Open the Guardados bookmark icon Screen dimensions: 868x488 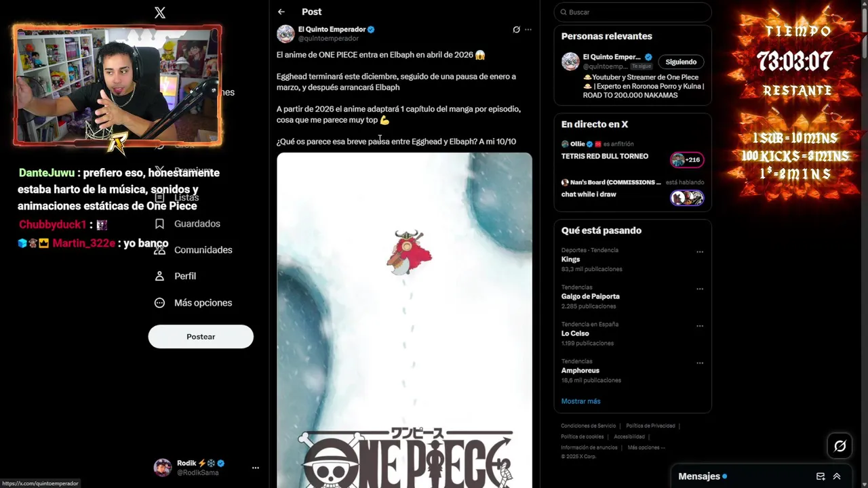159,224
